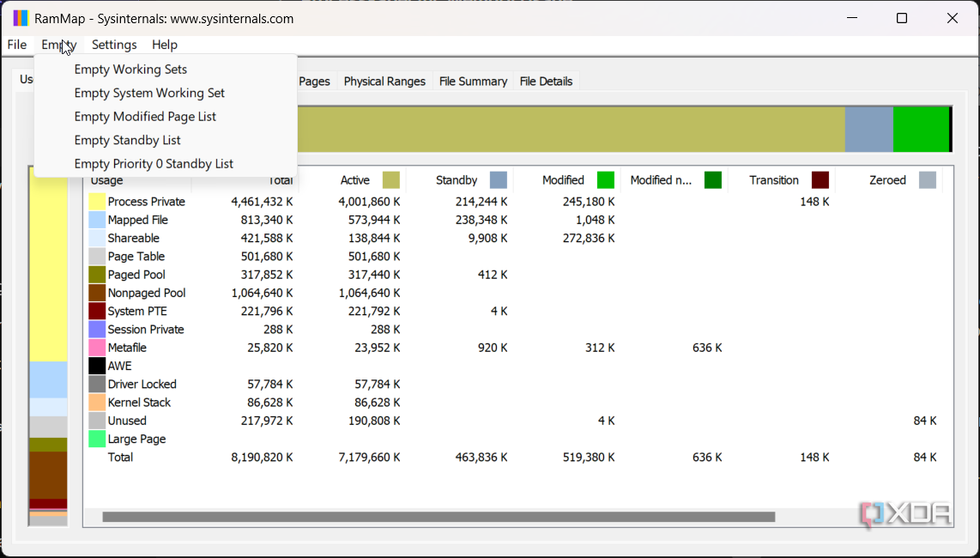This screenshot has width=980, height=558.
Task: Click the Total value 8,190,820 K
Action: pos(262,458)
